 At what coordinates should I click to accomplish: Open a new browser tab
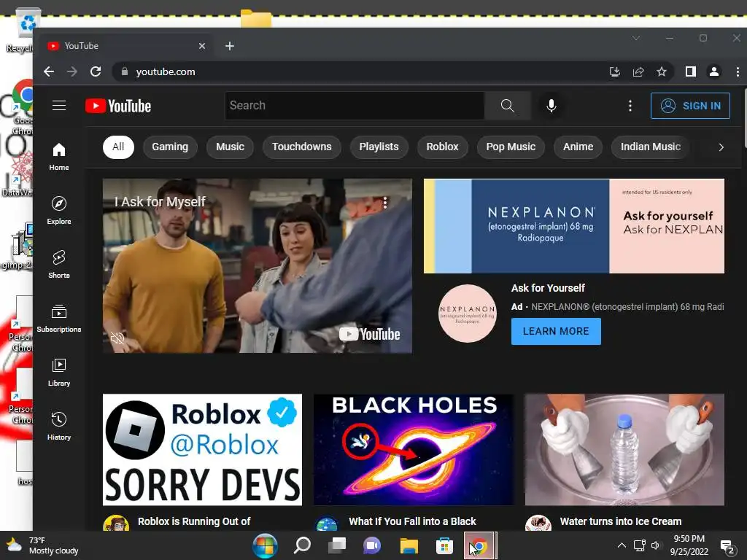[230, 46]
